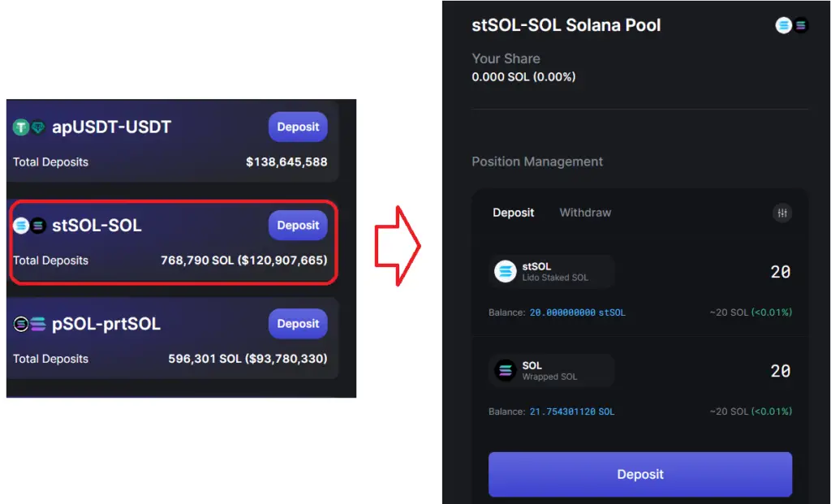Select the Deposit tab
831x504 pixels.
tap(513, 213)
